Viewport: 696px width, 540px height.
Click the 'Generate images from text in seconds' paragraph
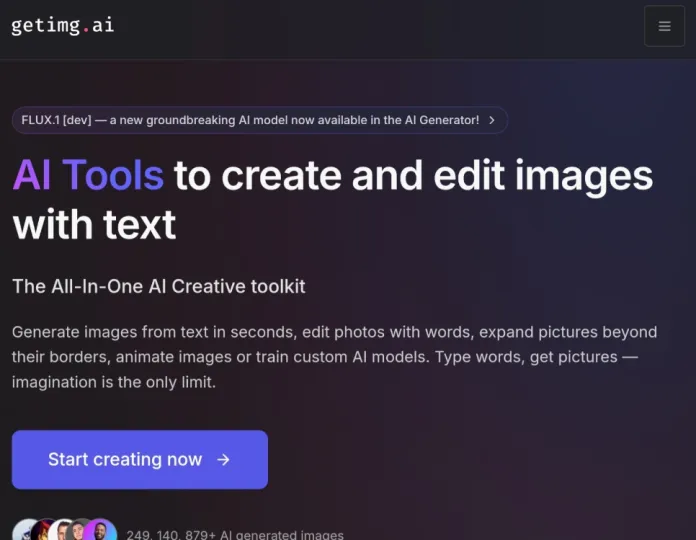[335, 357]
